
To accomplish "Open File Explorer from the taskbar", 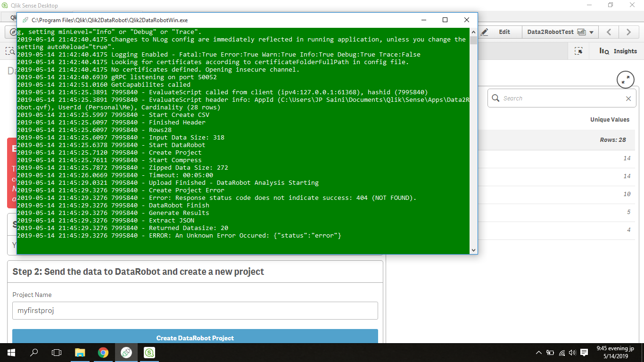I will pos(80,353).
